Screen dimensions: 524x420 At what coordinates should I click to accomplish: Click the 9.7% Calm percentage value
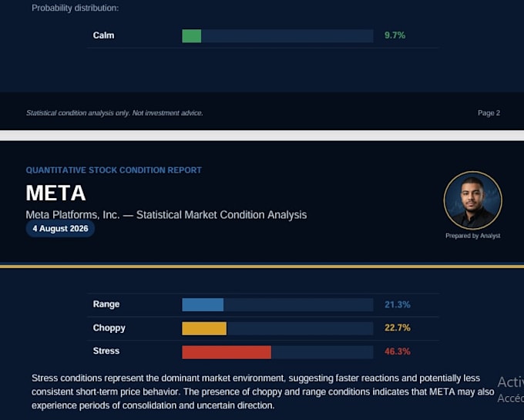point(395,35)
